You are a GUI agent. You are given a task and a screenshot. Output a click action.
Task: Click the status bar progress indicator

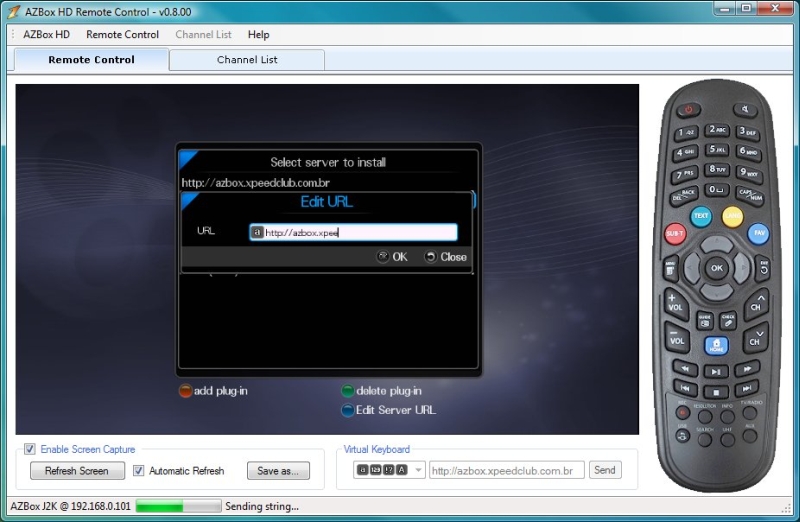coord(179,506)
